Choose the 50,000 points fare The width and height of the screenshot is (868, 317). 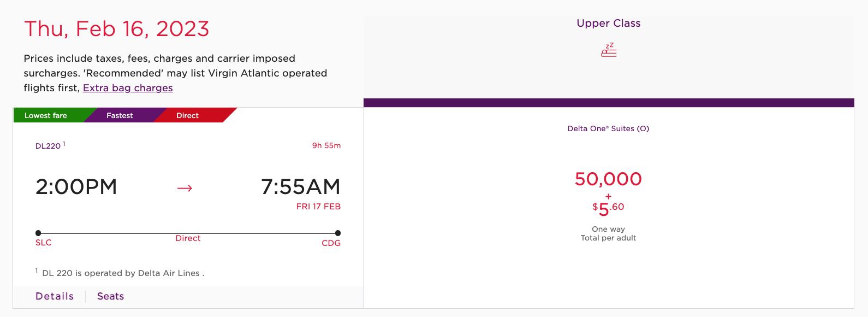click(608, 179)
